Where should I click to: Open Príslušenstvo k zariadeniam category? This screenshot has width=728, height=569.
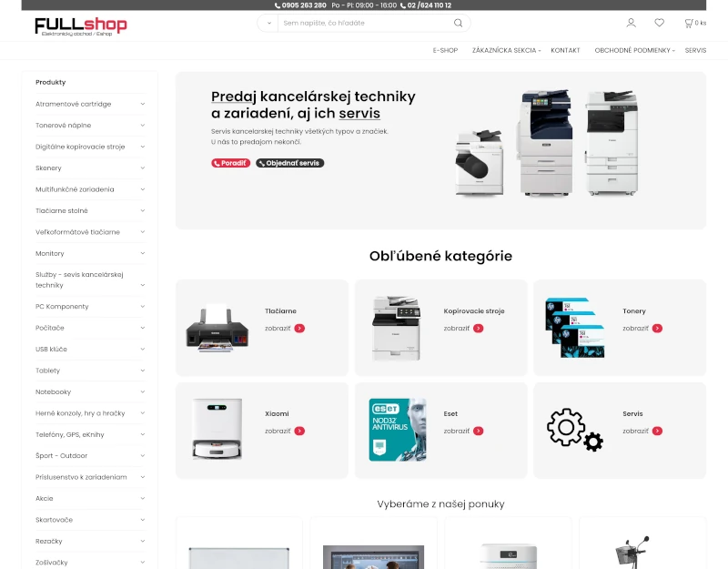click(81, 477)
